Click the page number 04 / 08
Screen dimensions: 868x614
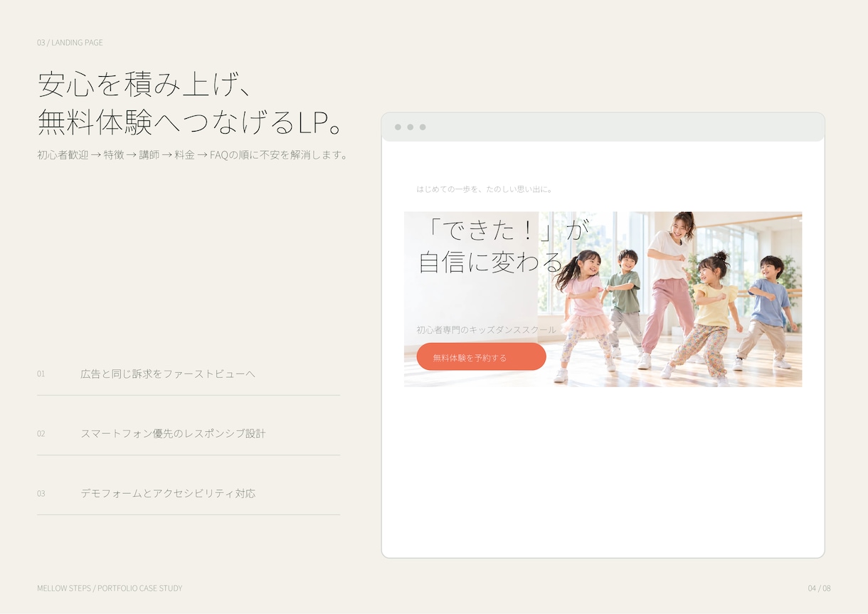[x=819, y=588]
